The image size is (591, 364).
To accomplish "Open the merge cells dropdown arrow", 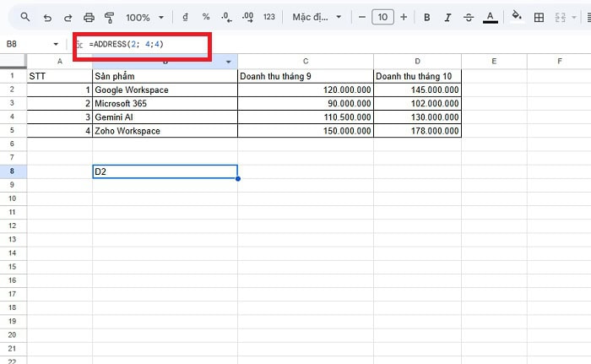I will [x=574, y=18].
